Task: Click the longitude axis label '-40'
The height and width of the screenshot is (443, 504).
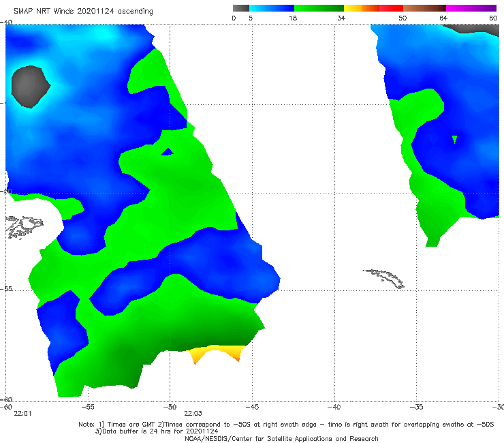Action: point(334,407)
